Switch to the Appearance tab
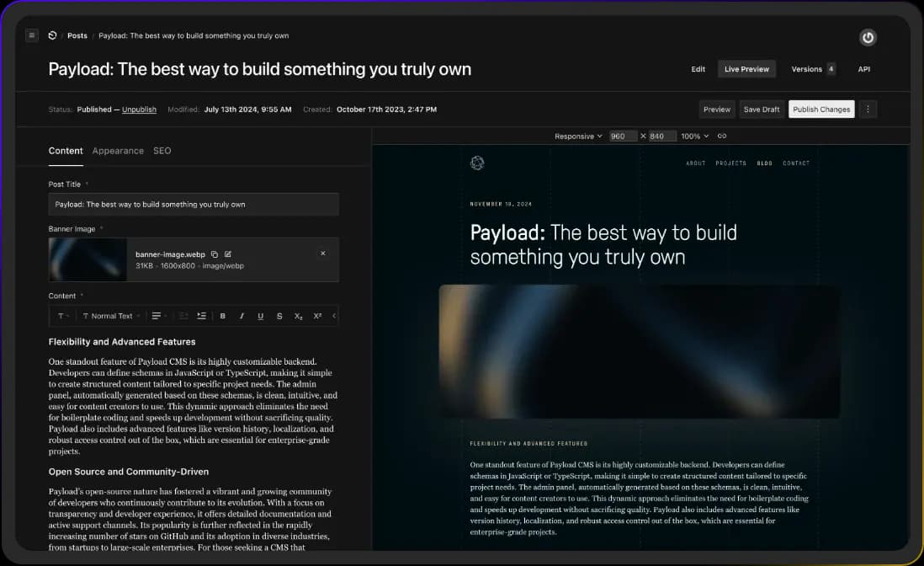Image resolution: width=924 pixels, height=566 pixels. pyautogui.click(x=118, y=151)
